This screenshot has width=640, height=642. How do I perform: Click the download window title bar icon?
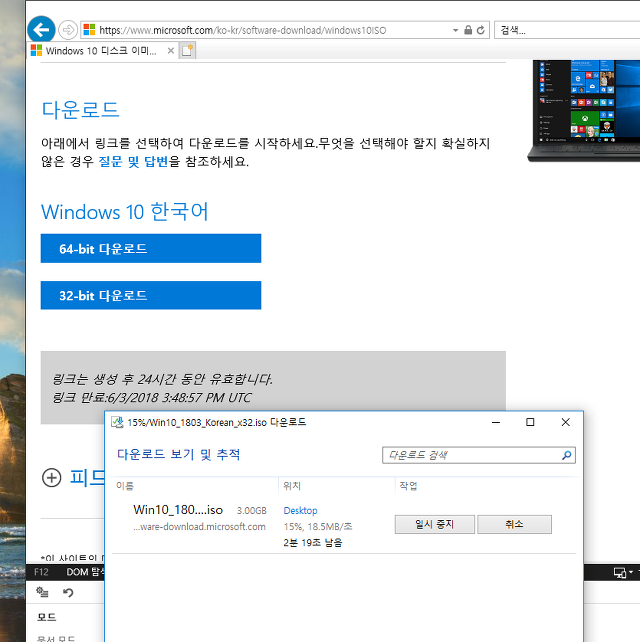pyautogui.click(x=117, y=422)
